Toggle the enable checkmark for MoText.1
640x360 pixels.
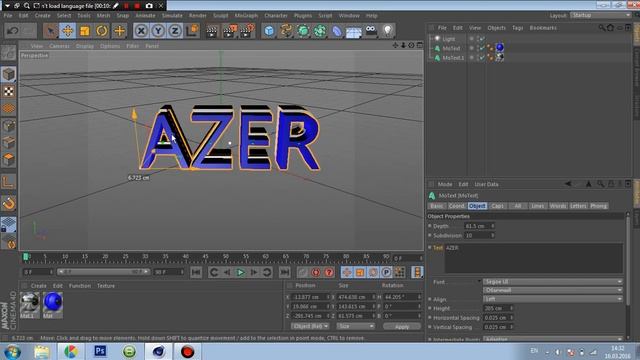(x=482, y=58)
